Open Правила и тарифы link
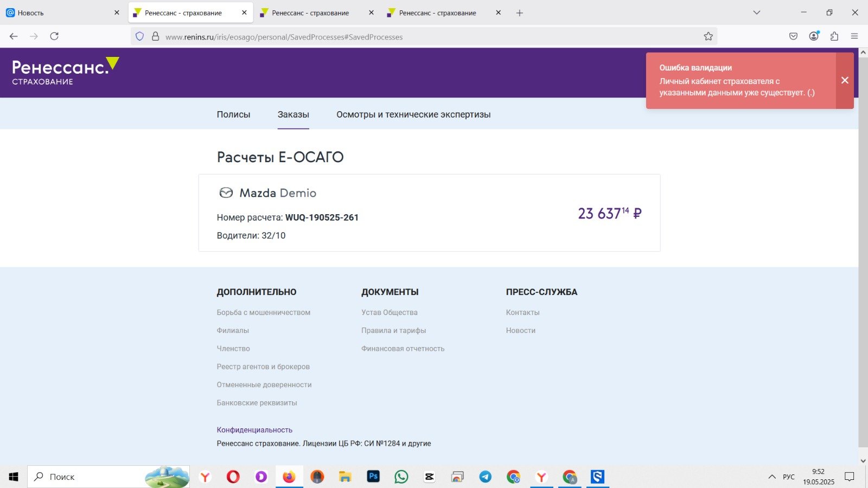Screen dimensions: 868x488 point(394,330)
